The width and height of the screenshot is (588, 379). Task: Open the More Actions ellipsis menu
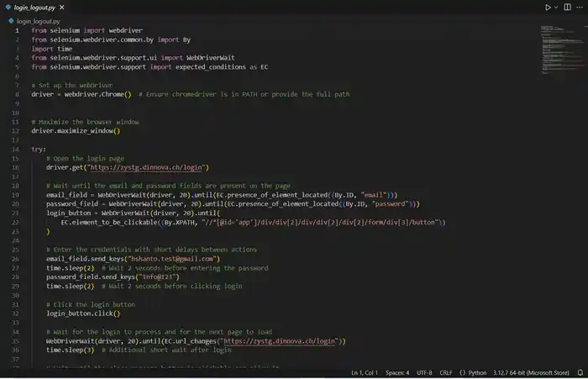(x=580, y=7)
